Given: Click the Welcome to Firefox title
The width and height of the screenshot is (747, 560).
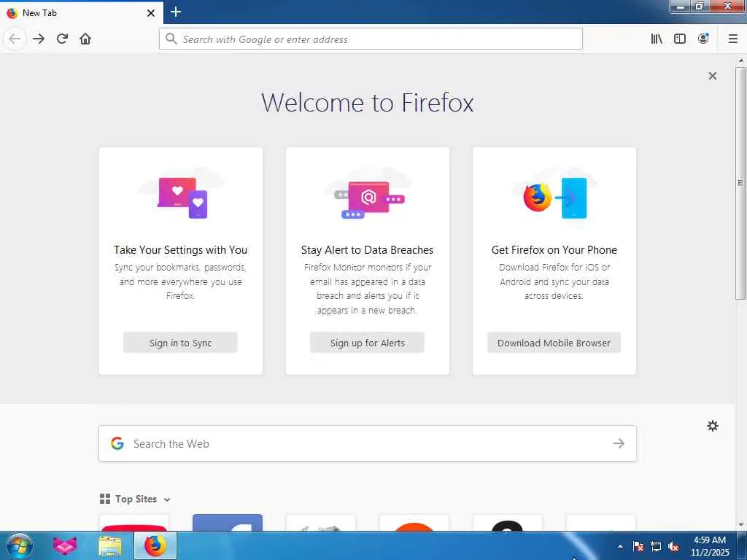Looking at the screenshot, I should point(368,102).
